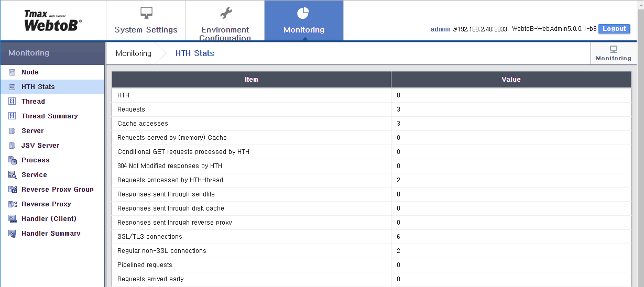Viewport: 644px width, 287px height.
Task: Open the Server monitoring link
Action: [x=32, y=131]
